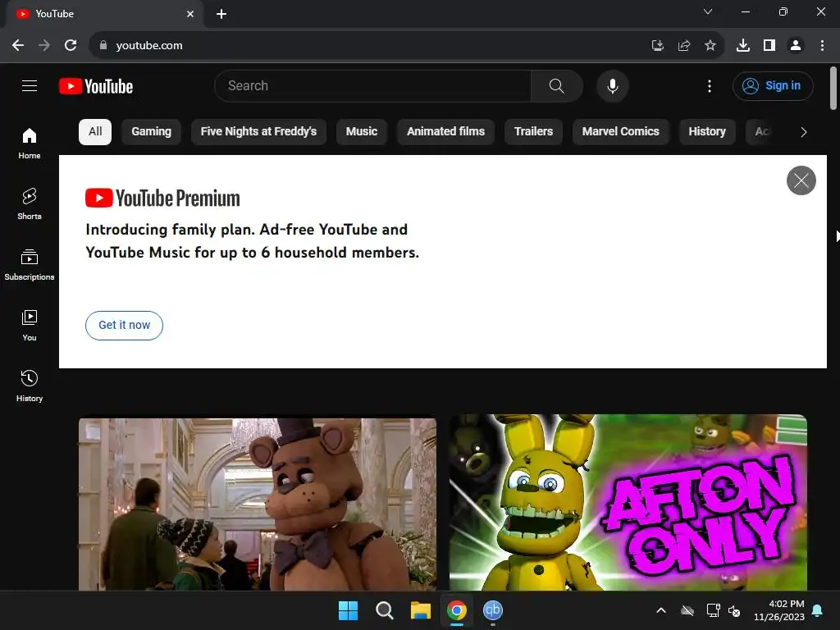Show hidden system tray icons
This screenshot has width=840, height=630.
click(x=661, y=610)
